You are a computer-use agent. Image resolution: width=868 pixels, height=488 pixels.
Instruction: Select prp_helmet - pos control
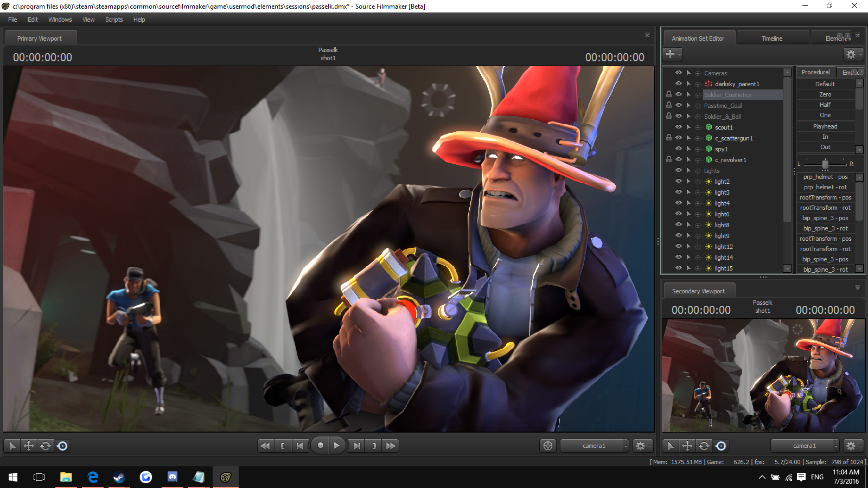[825, 177]
